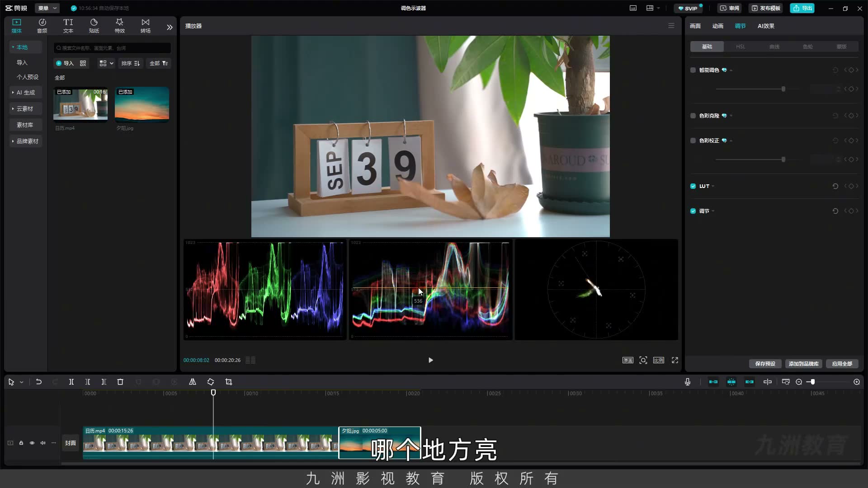868x488 pixels.
Task: Expand the 调节 section arrow
Action: tap(713, 211)
